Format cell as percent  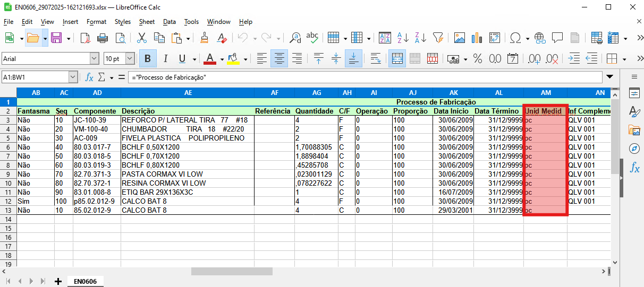(478, 58)
